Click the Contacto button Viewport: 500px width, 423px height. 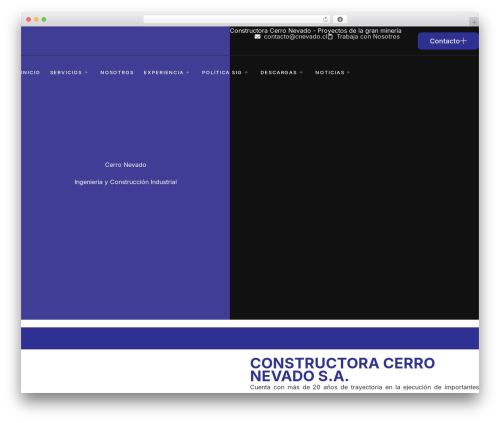tap(448, 41)
